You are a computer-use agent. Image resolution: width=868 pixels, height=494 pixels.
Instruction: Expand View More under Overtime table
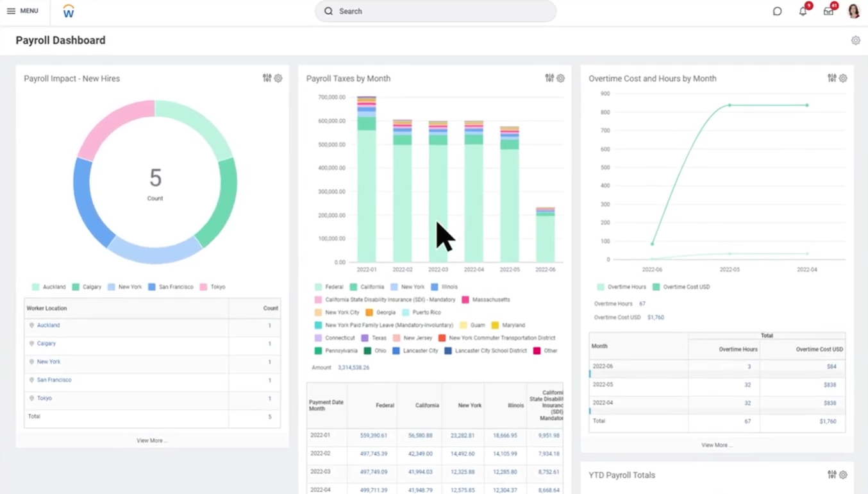(717, 445)
